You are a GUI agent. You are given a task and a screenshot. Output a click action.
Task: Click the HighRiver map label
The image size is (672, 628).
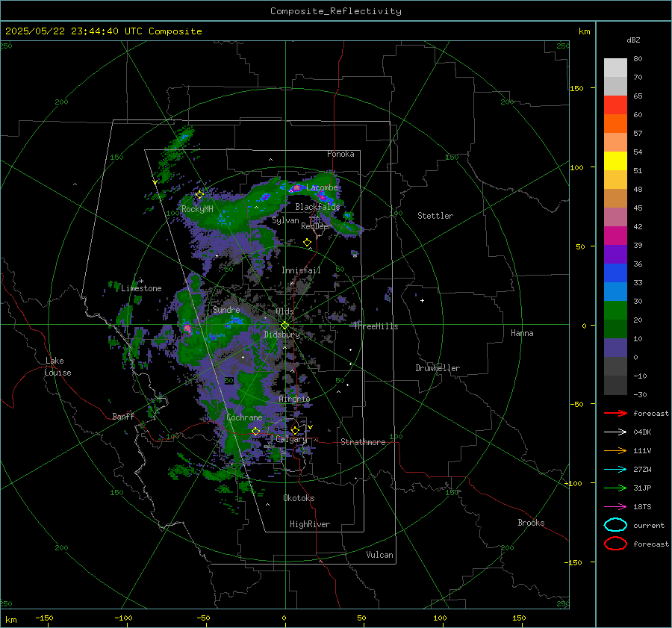click(x=310, y=524)
